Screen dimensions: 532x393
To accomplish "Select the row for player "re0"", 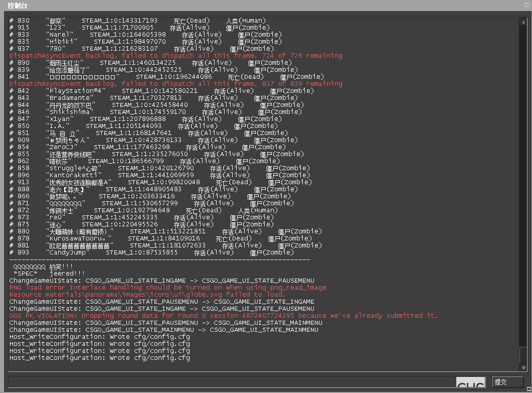I will (x=141, y=217).
